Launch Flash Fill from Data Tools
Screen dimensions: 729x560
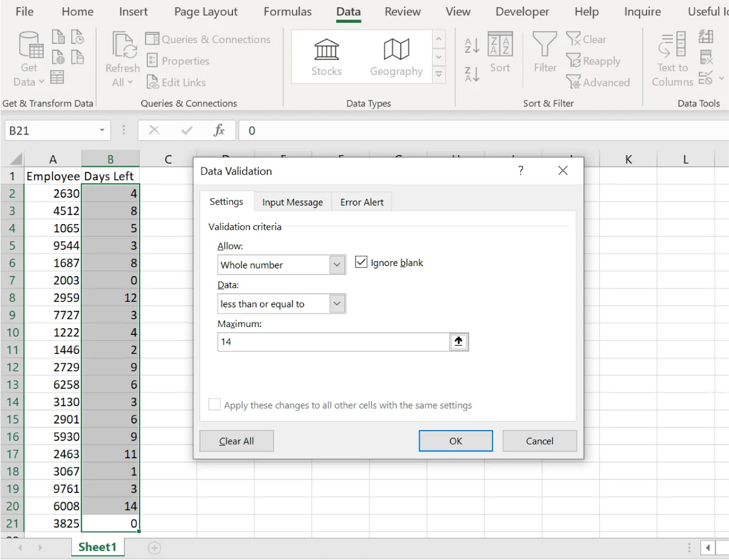pos(706,37)
